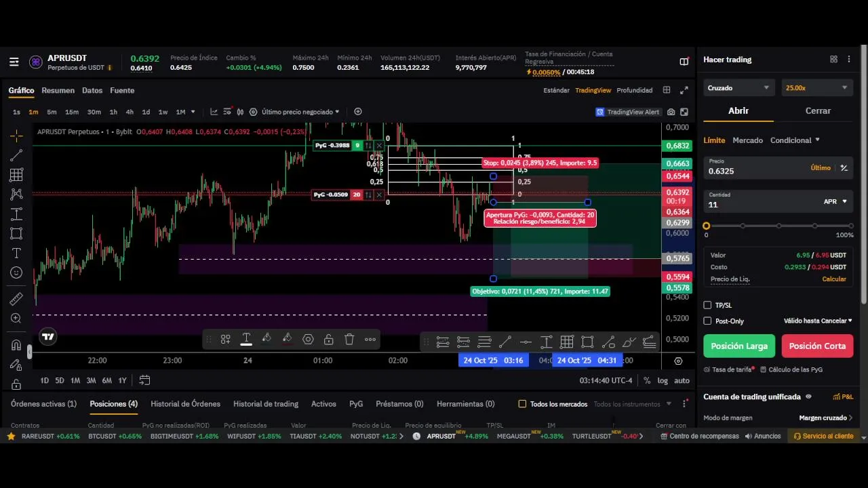Expand the Margen cruzado margin mode
This screenshot has width=868, height=488.
[826, 418]
